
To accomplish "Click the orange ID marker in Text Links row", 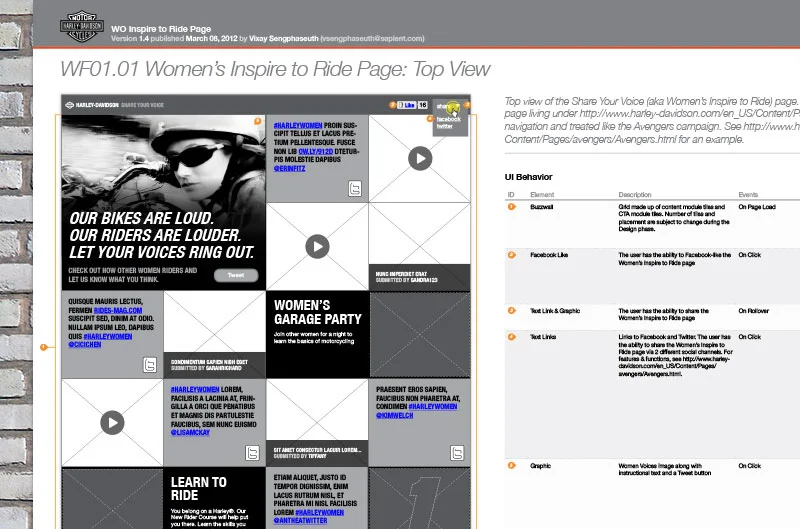I will coord(512,337).
